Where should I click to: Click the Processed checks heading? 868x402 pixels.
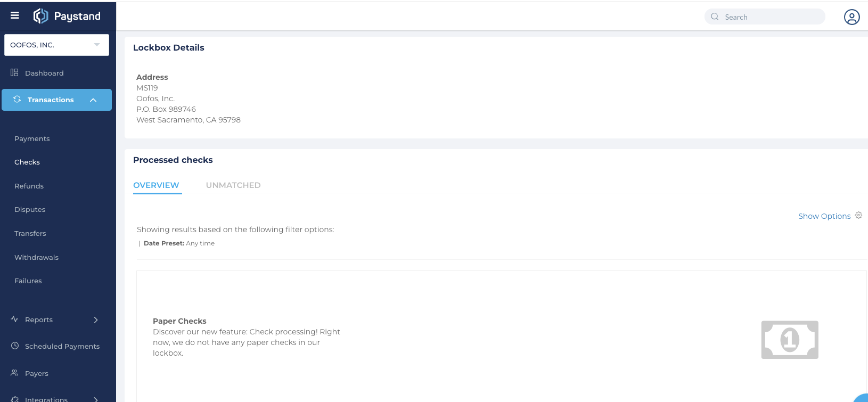click(x=173, y=160)
